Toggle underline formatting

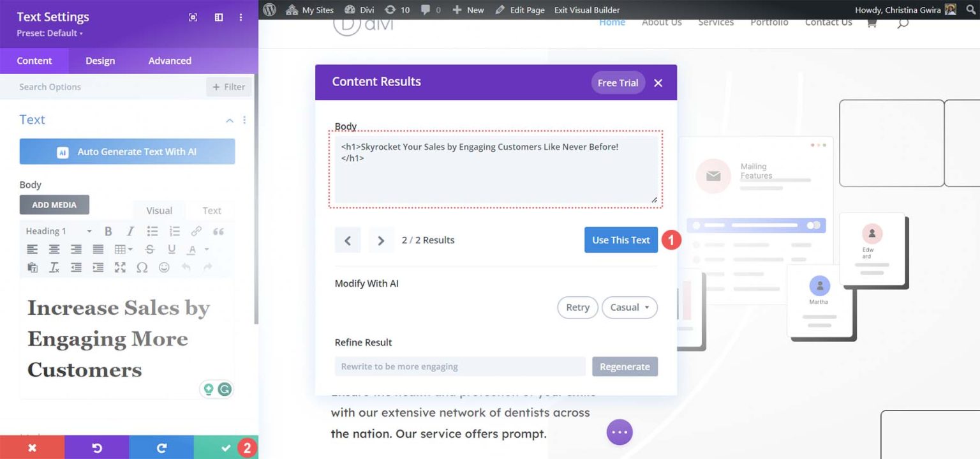tap(172, 250)
